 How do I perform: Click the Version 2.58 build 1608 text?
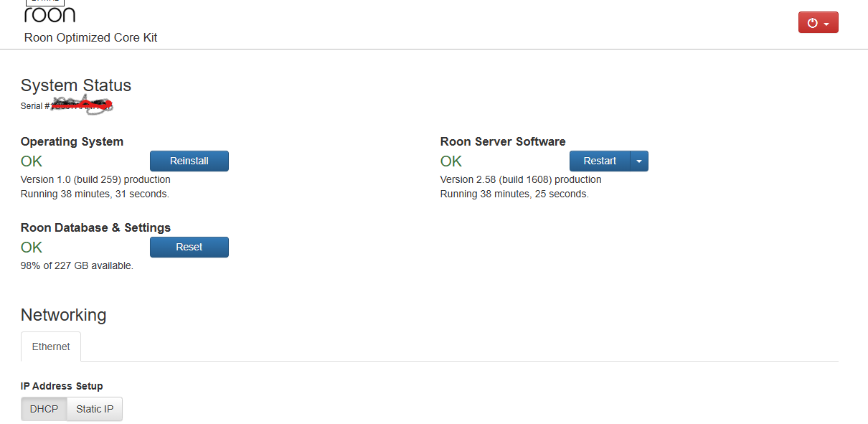pyautogui.click(x=521, y=179)
